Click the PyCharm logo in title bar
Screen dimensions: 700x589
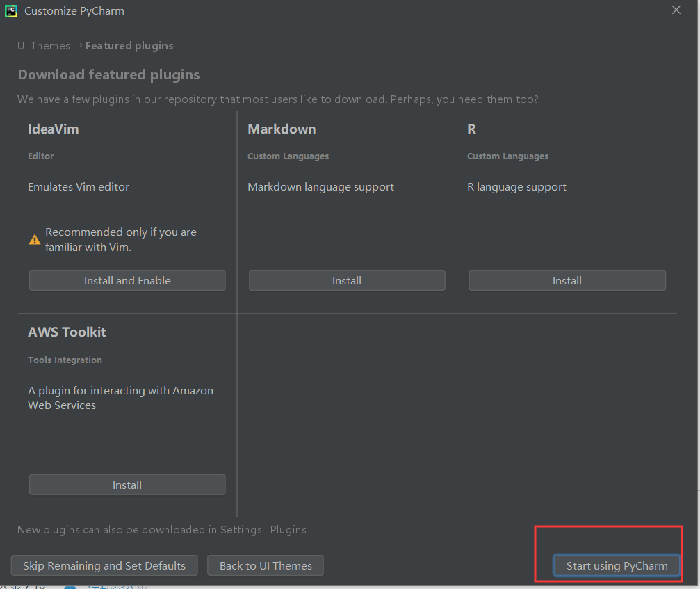tap(11, 10)
